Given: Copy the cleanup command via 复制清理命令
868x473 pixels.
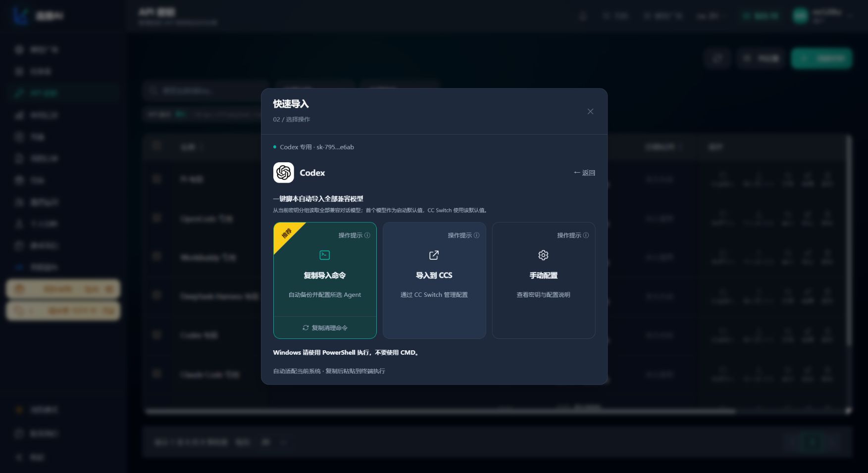Looking at the screenshot, I should (x=325, y=328).
